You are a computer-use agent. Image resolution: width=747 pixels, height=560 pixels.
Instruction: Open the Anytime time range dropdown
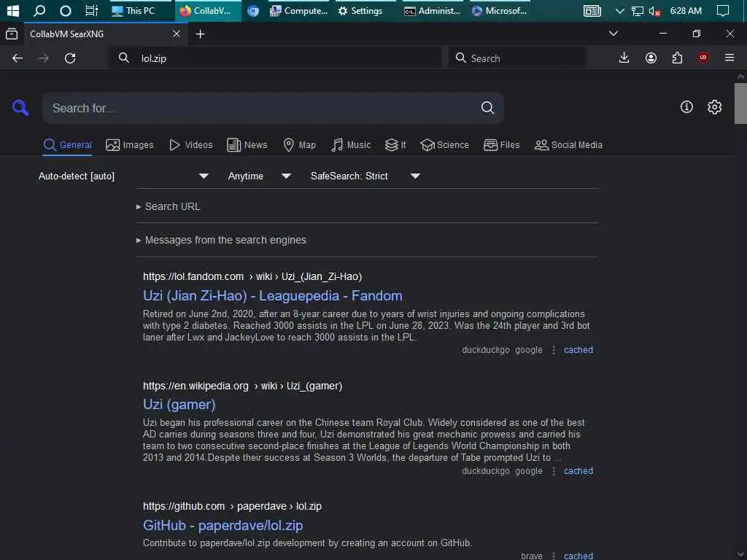[x=260, y=176]
